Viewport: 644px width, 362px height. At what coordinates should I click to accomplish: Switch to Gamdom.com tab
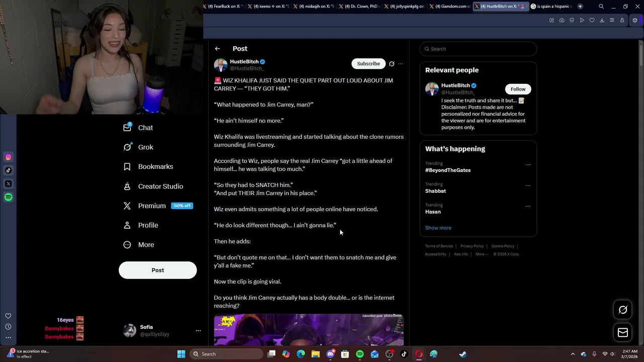point(449,7)
